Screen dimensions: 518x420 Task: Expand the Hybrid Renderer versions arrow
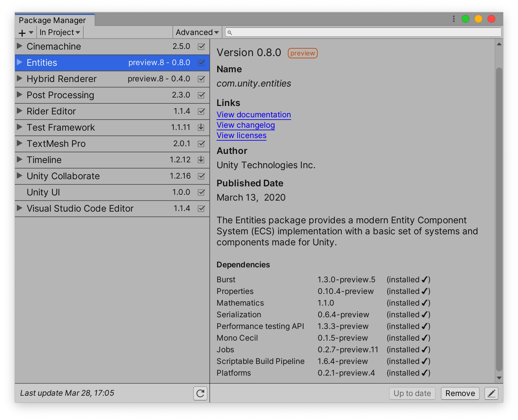coord(19,78)
